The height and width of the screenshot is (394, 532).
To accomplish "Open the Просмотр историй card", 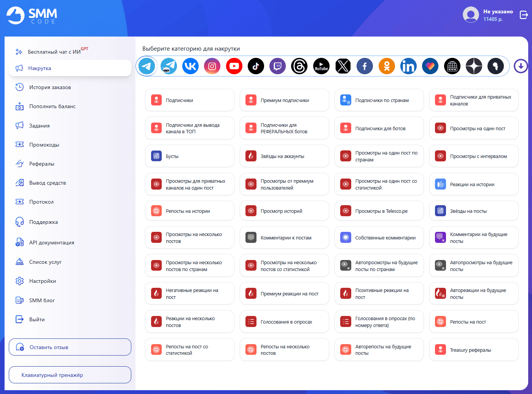I will pos(284,211).
